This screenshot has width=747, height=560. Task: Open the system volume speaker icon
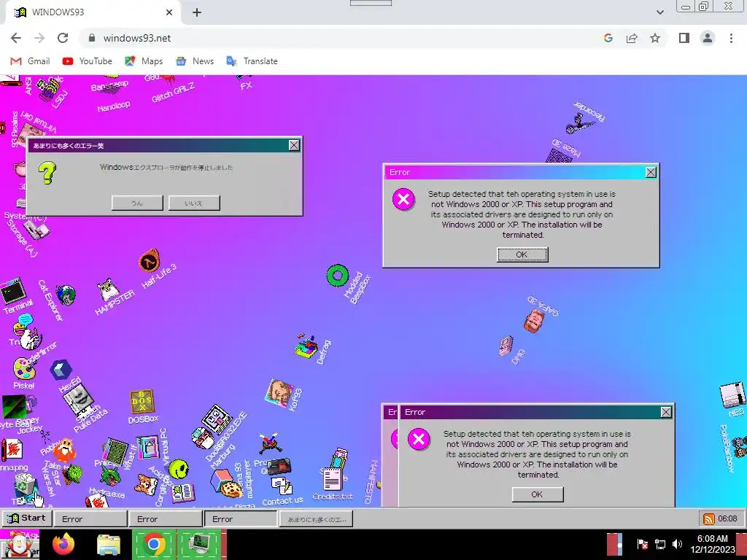(676, 544)
